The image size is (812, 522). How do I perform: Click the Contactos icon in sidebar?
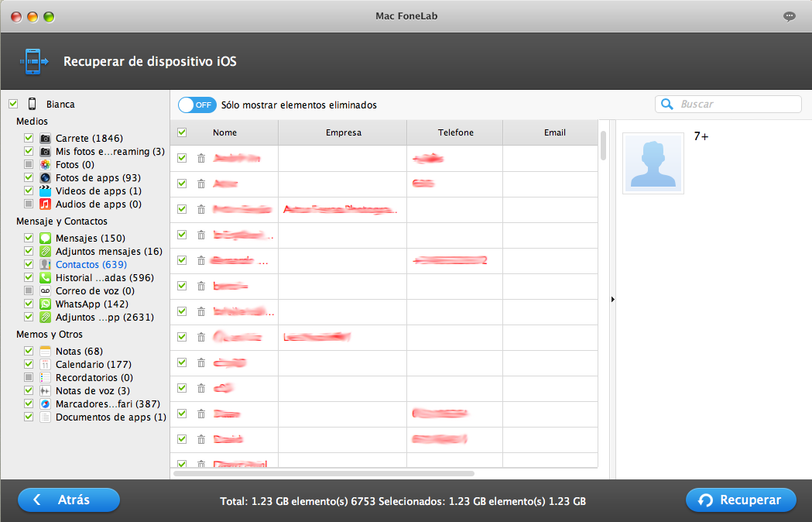pos(46,264)
